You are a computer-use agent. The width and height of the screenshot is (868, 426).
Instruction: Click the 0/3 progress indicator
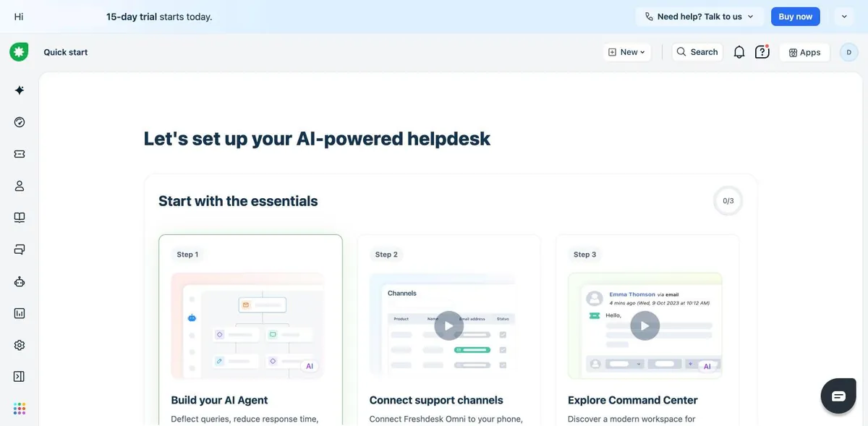[x=728, y=201]
